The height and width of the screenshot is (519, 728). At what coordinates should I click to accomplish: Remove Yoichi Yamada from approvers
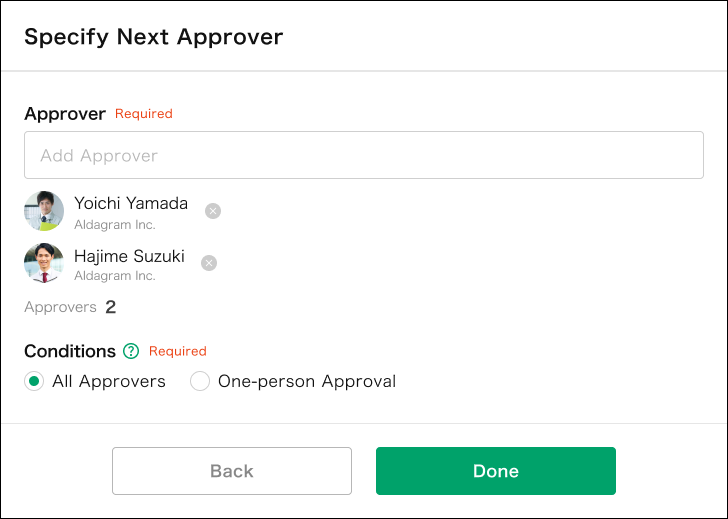coord(213,211)
